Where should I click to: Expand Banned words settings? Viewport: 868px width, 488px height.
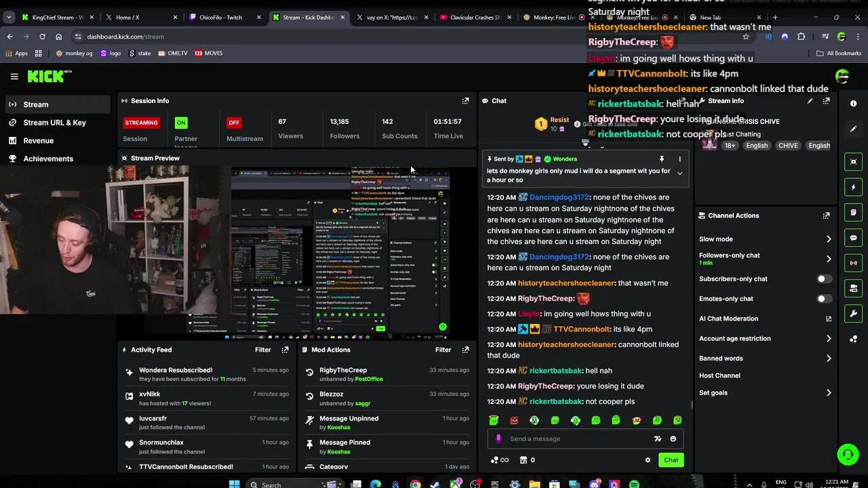[x=829, y=359]
